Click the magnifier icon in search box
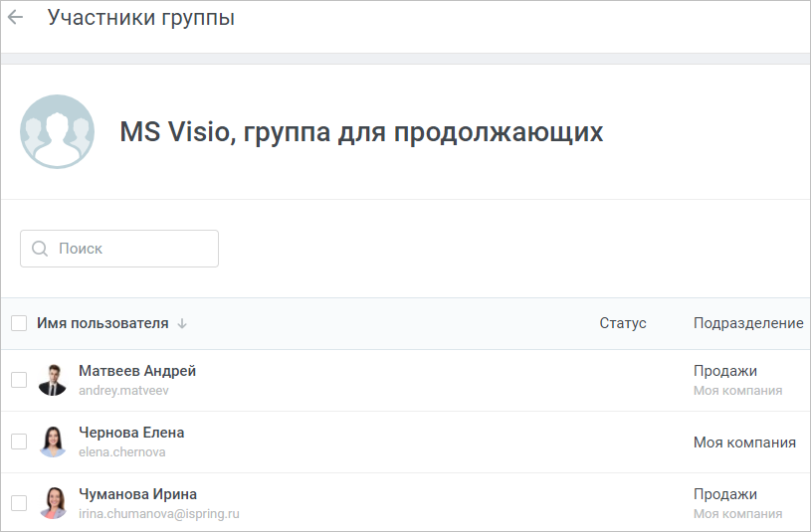This screenshot has height=532, width=811. point(40,249)
